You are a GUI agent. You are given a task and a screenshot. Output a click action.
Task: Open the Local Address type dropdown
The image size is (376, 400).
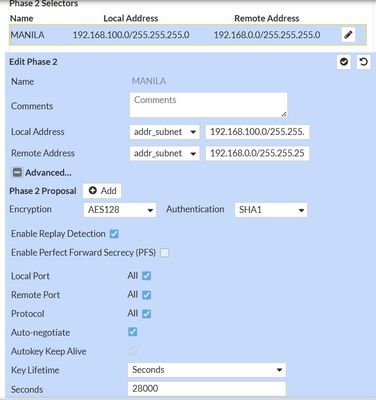point(165,132)
